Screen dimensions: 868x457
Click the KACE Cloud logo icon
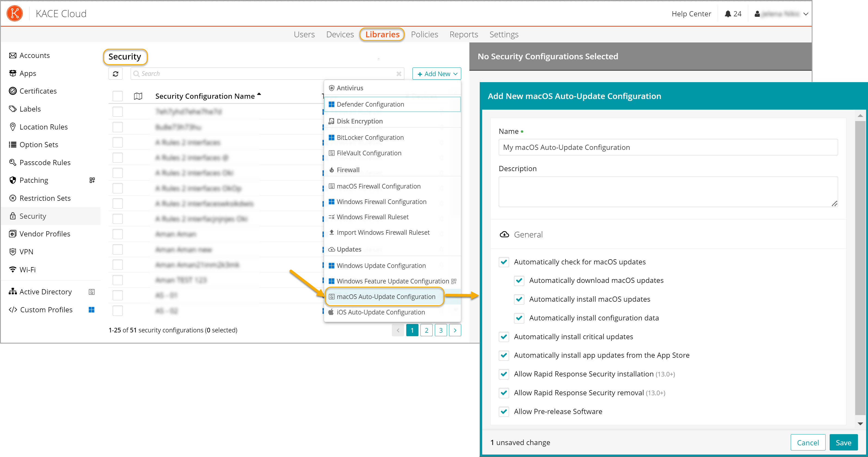pyautogui.click(x=14, y=14)
